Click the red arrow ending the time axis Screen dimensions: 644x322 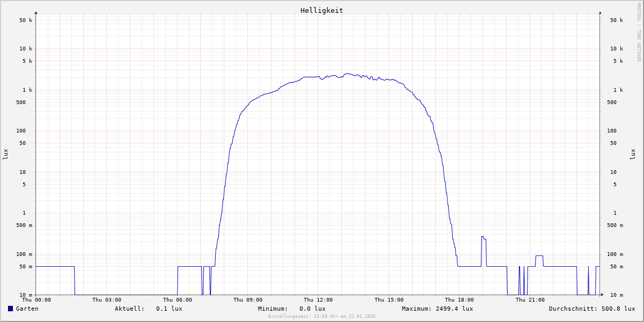point(602,295)
